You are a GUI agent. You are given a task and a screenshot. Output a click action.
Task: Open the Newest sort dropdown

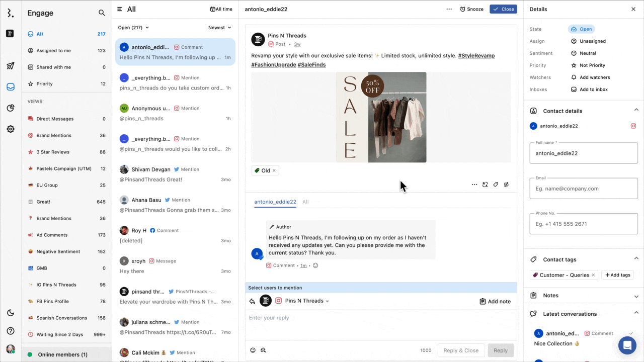pos(220,28)
